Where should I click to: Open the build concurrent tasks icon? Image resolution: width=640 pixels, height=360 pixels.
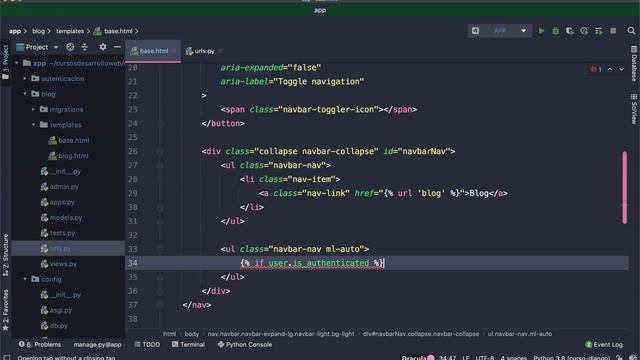(x=599, y=31)
